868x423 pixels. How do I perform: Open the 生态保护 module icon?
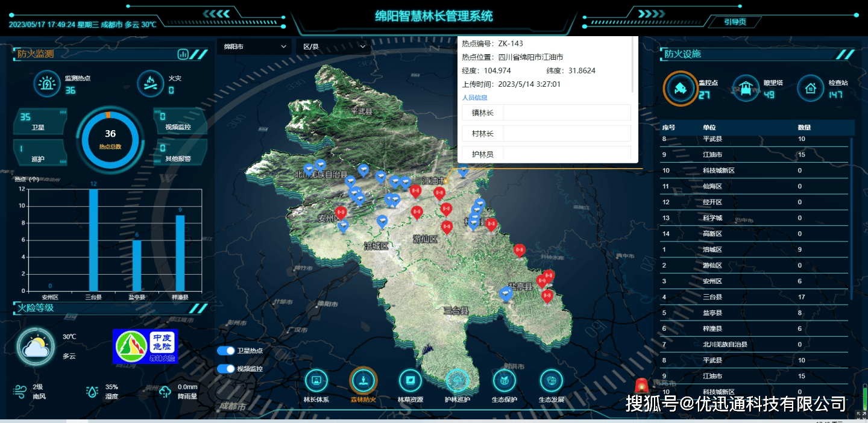(x=505, y=380)
